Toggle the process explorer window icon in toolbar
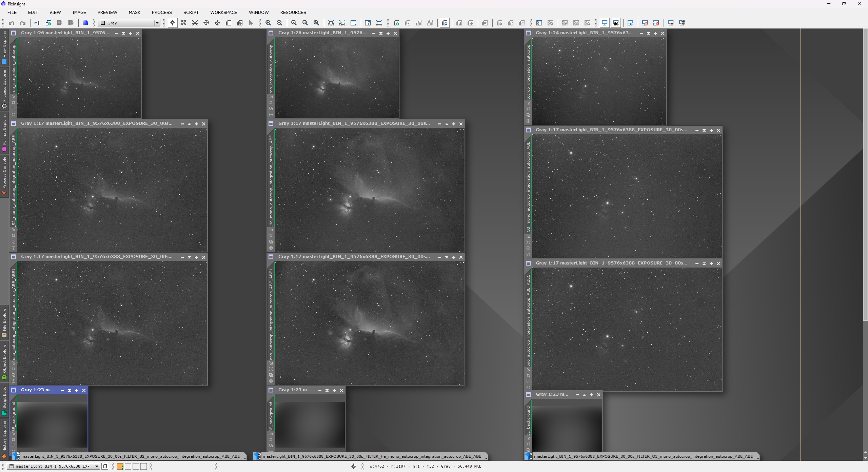868x472 pixels. point(539,23)
